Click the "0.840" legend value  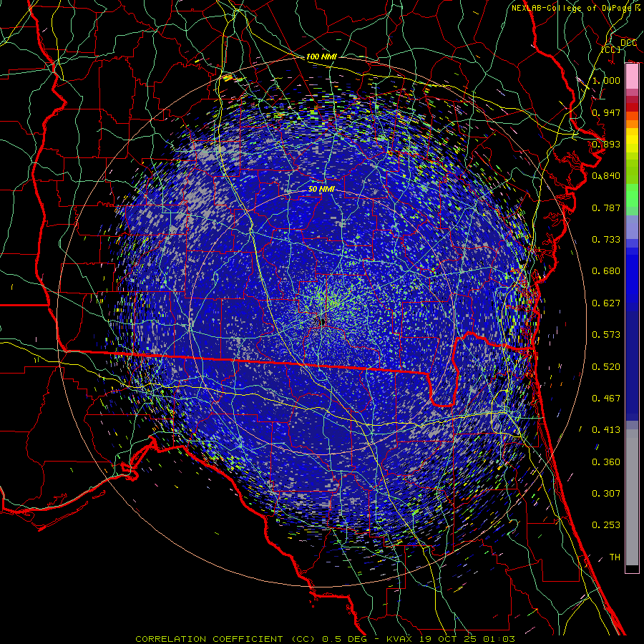point(606,176)
